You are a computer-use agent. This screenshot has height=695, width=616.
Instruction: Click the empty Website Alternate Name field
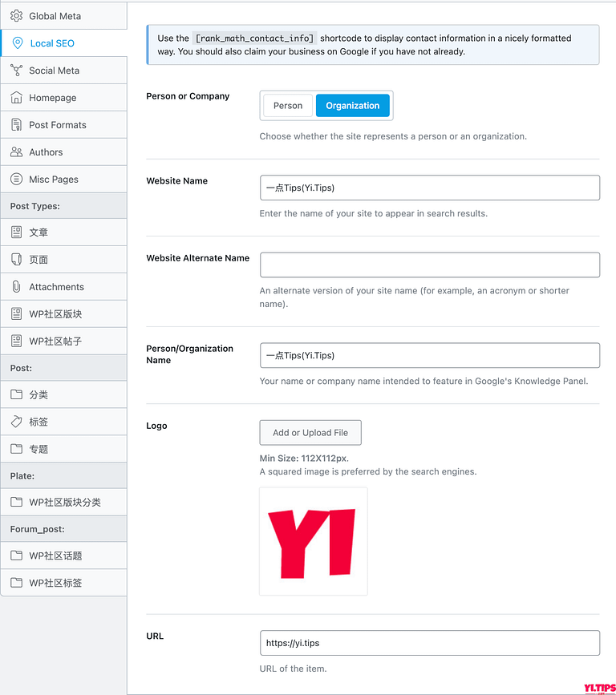pyautogui.click(x=430, y=265)
